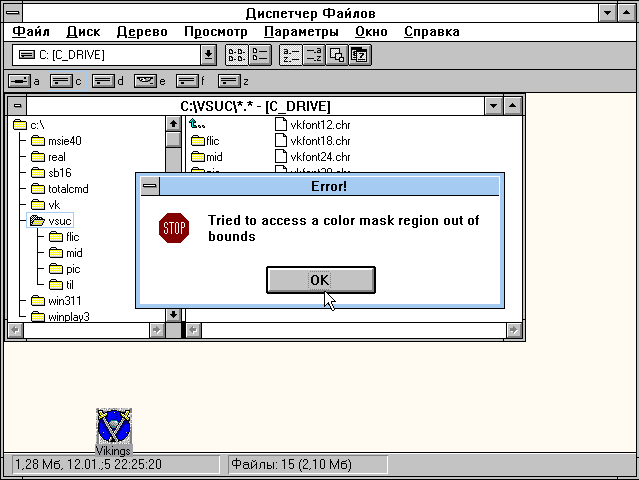639x480 pixels.
Task: Select mid folder in file list
Action: pyautogui.click(x=207, y=157)
